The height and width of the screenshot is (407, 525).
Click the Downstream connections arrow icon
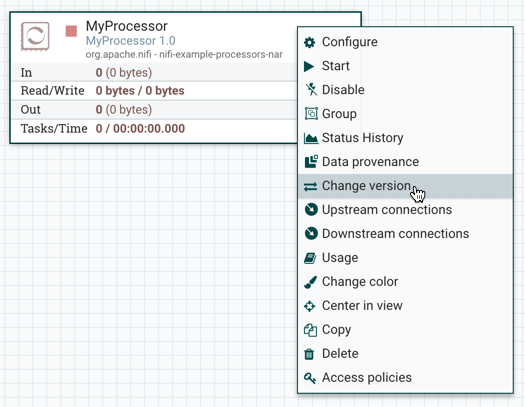point(311,234)
